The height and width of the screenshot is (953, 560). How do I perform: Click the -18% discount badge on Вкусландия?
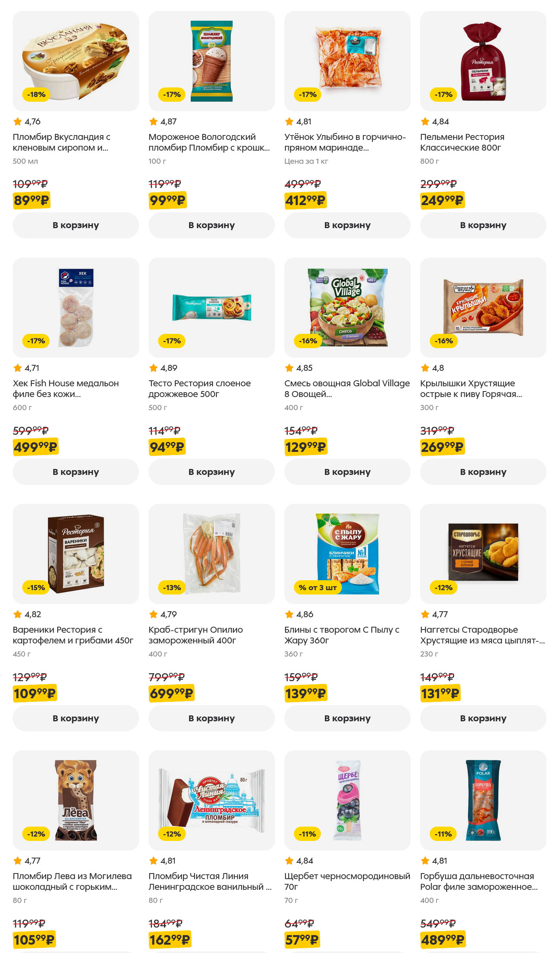(36, 95)
